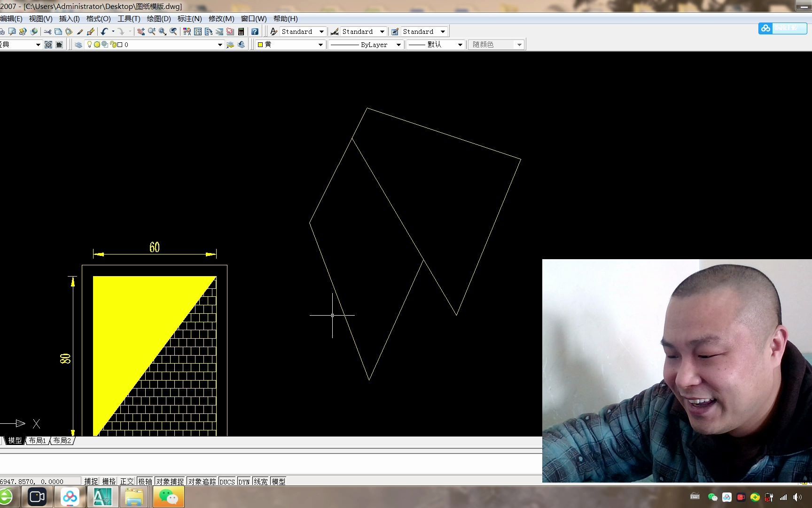This screenshot has width=812, height=508.
Task: Click the WeChat icon in taskbar
Action: tap(169, 497)
